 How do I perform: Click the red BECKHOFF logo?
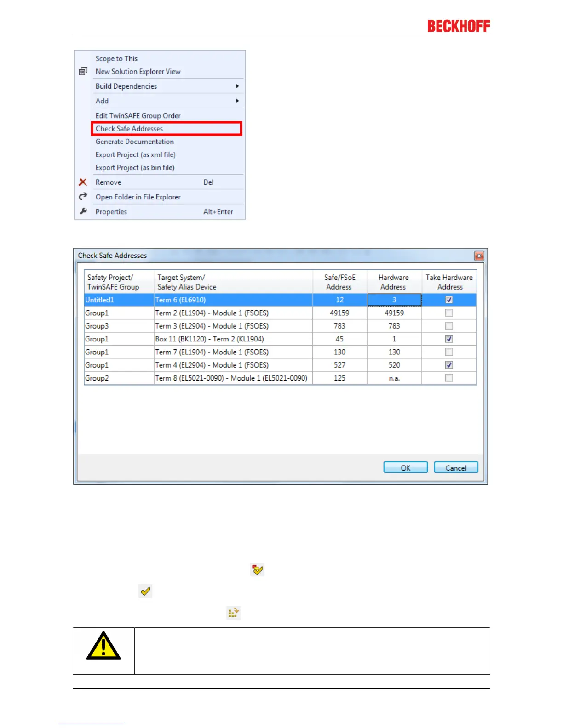(459, 26)
